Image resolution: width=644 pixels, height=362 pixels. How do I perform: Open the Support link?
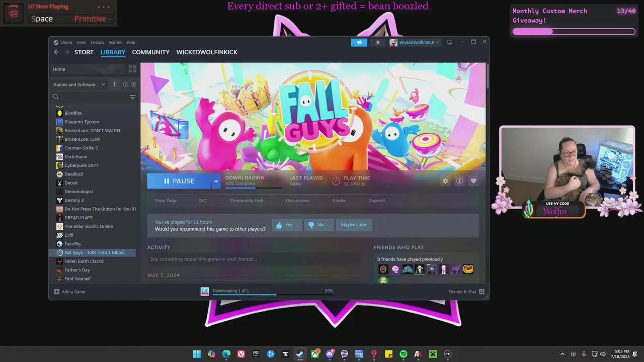[377, 201]
